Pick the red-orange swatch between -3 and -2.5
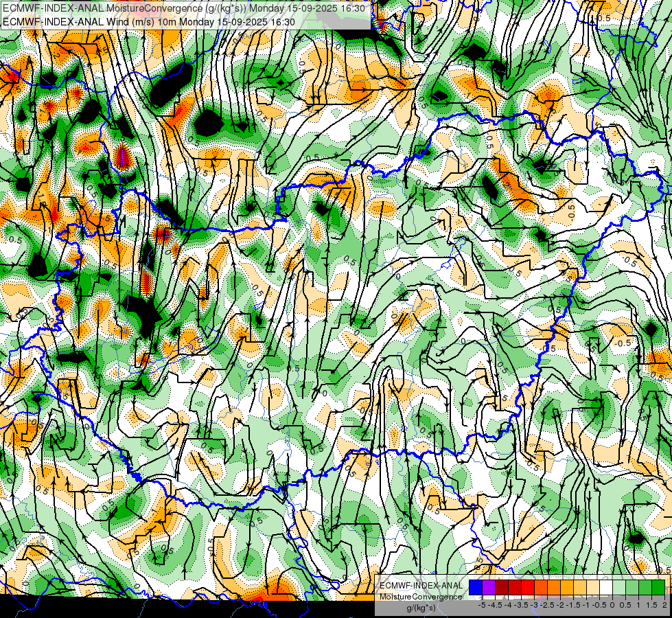Screen dimensions: 672x618 541,588
